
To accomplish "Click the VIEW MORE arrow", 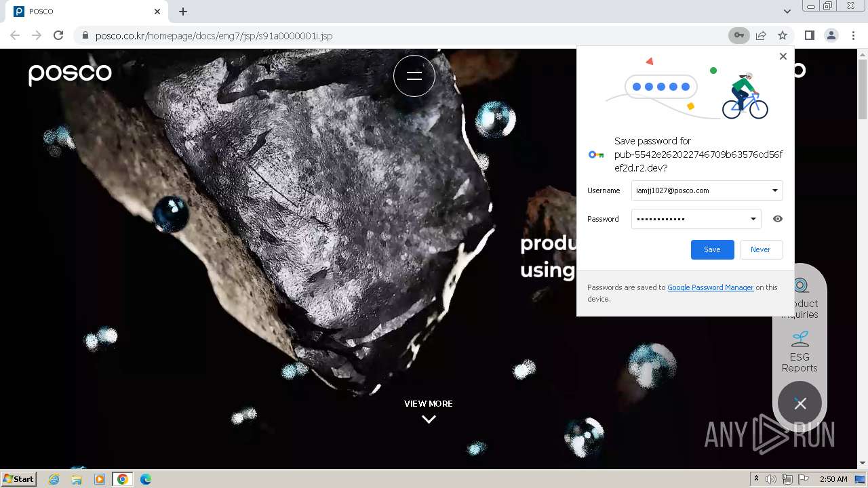I will 429,420.
